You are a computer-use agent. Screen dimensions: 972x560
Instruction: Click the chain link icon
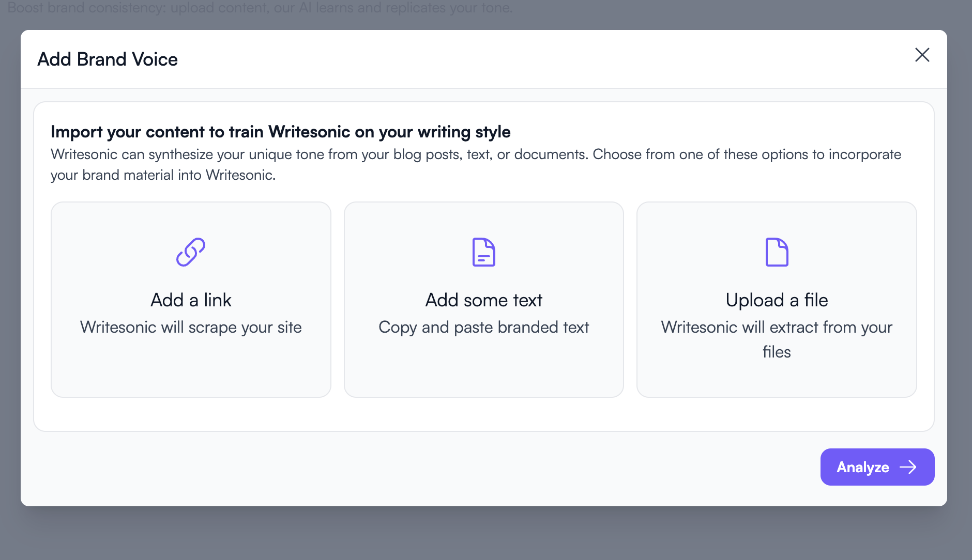pyautogui.click(x=191, y=252)
